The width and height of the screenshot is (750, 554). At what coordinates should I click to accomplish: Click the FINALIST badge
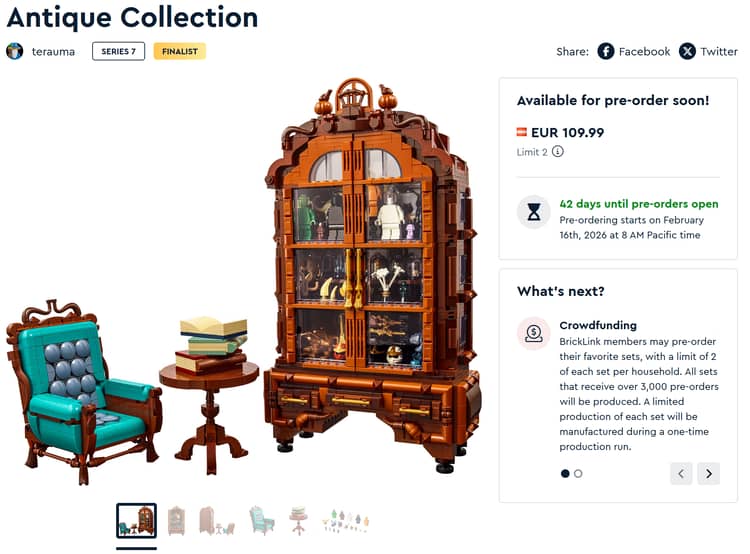[180, 51]
